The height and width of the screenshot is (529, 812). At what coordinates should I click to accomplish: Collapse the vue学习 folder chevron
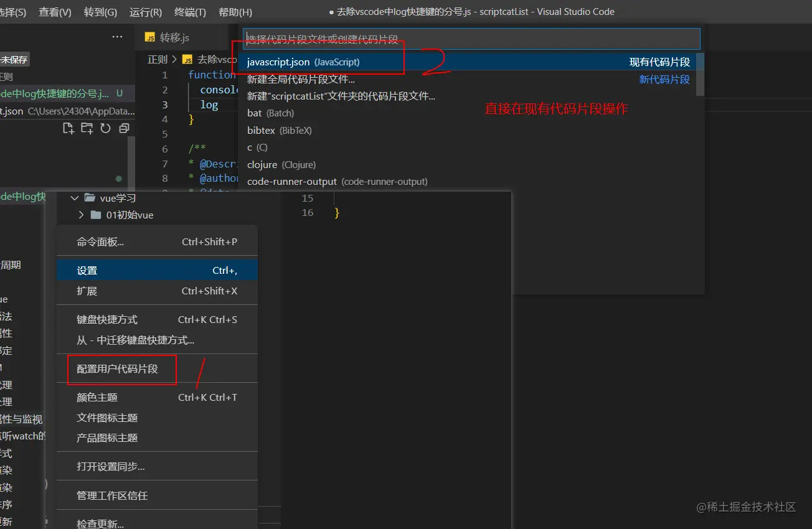[x=75, y=198]
